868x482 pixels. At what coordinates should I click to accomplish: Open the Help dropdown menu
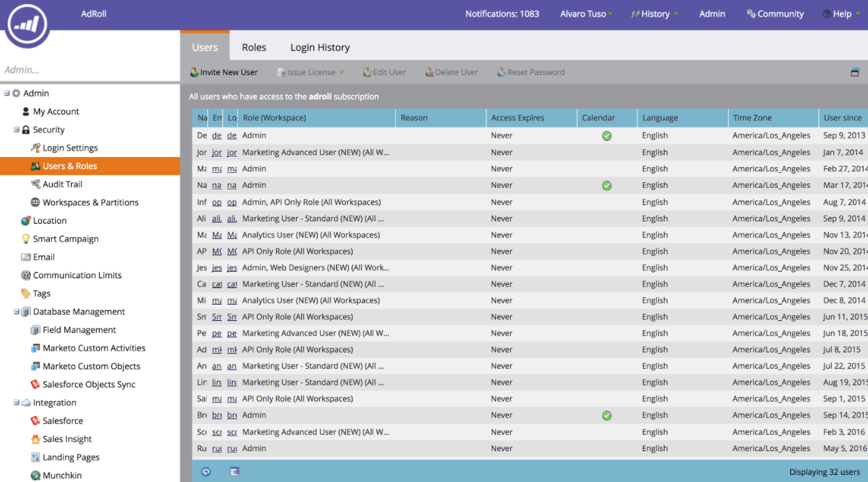point(841,14)
